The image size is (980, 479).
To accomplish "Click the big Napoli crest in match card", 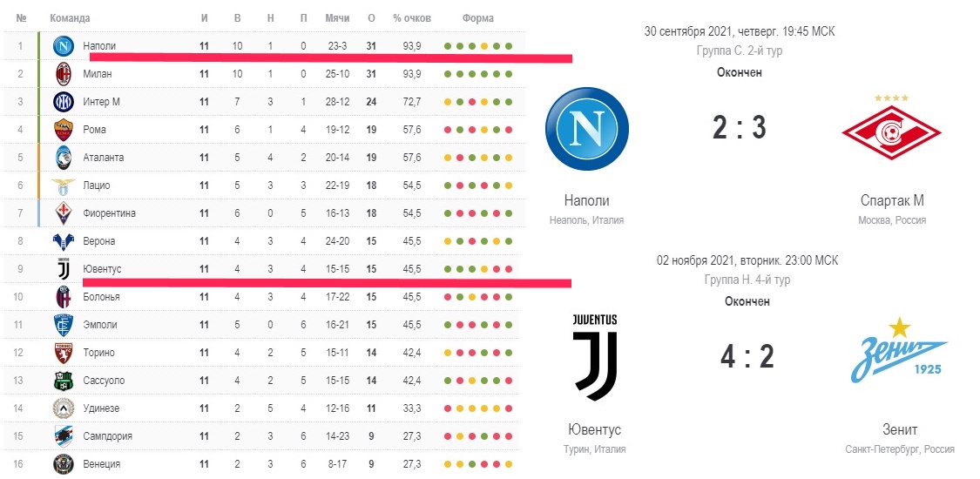I will coord(587,129).
